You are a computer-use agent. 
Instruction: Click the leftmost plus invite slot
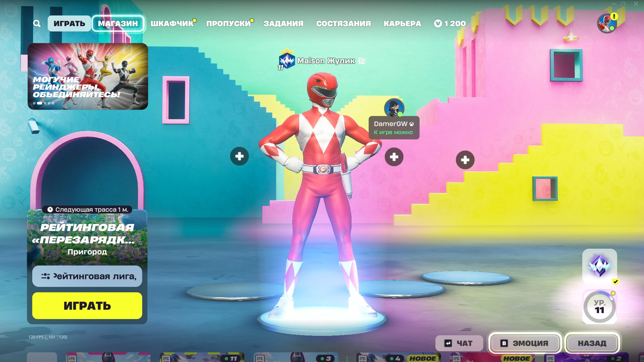coord(239,156)
